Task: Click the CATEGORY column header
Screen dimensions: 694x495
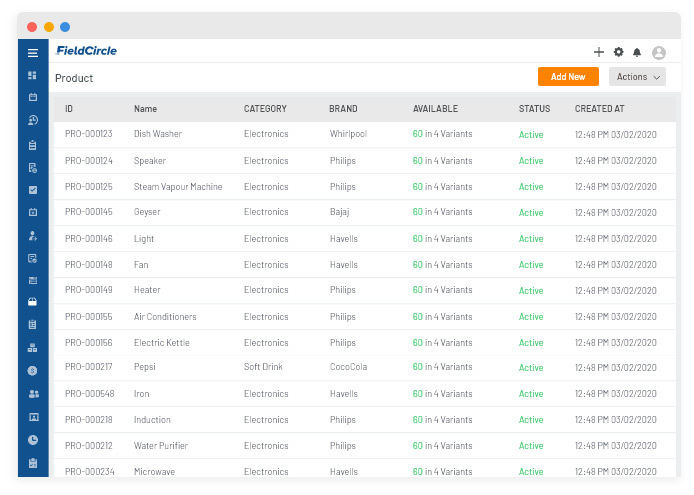Action: [265, 108]
